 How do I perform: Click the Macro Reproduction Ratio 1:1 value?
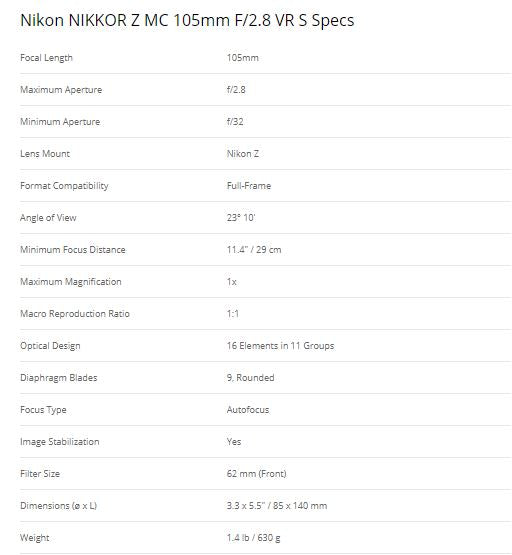[x=233, y=314]
